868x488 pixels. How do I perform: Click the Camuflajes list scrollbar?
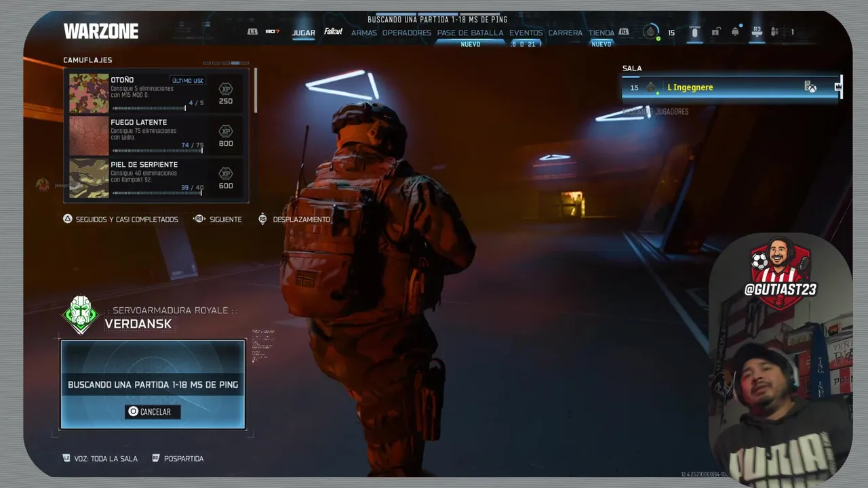click(255, 90)
